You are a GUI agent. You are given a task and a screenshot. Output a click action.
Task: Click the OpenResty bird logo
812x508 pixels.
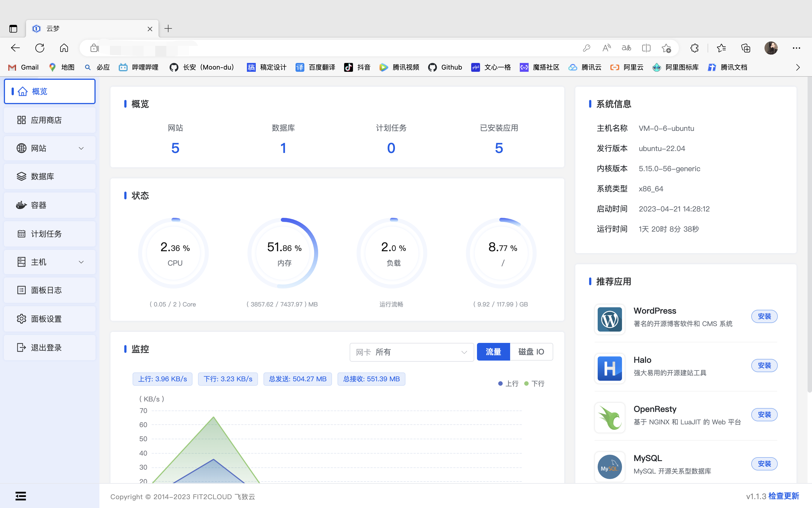coord(610,418)
